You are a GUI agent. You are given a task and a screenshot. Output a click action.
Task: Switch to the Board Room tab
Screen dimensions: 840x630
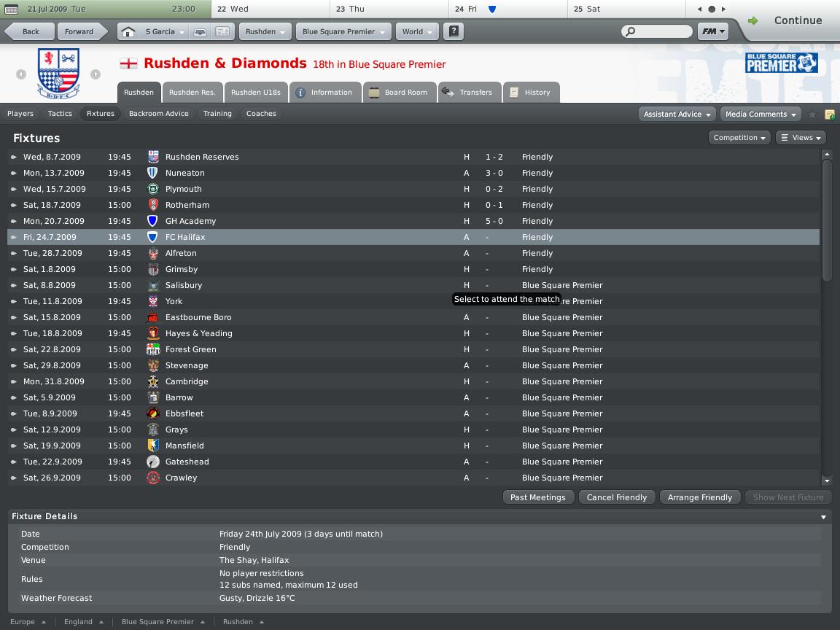400,92
